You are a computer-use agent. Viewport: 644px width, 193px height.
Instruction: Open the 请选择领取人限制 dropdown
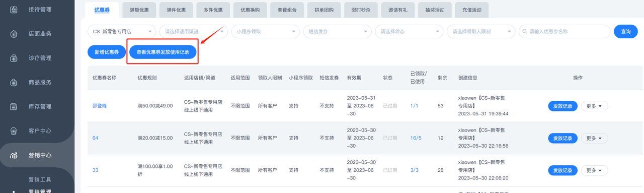coord(481,31)
